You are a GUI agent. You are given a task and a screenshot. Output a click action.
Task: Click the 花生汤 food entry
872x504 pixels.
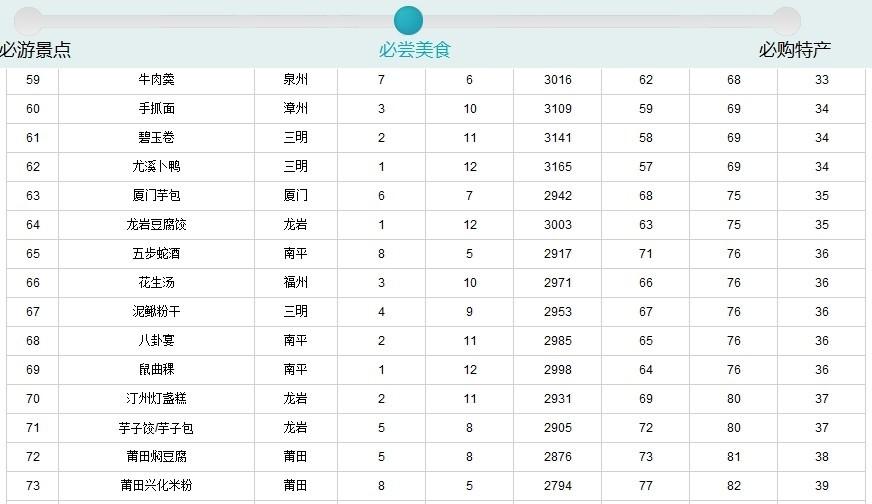click(x=156, y=283)
